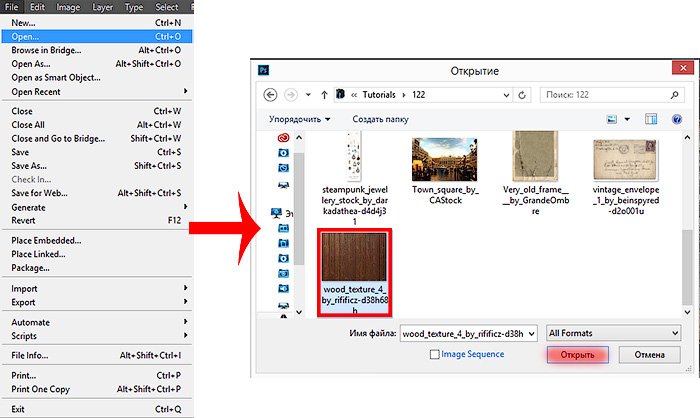The height and width of the screenshot is (418, 700).
Task: Select the Creative Cloud sidebar icon
Action: pyautogui.click(x=283, y=138)
